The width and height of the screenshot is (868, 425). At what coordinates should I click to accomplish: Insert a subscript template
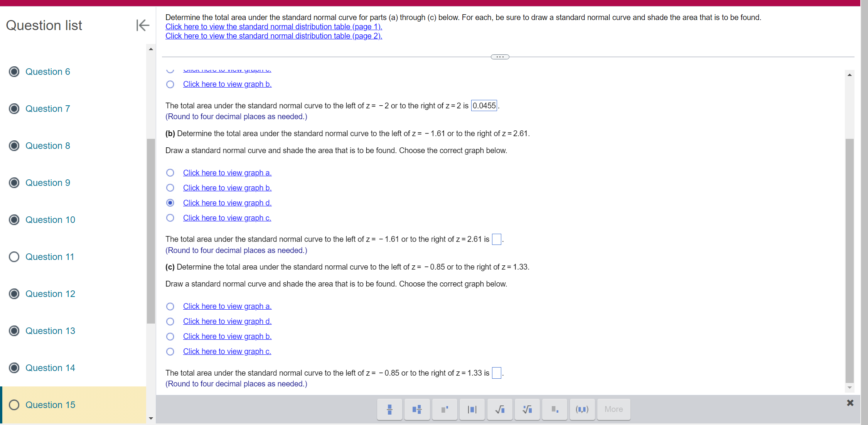pos(555,409)
